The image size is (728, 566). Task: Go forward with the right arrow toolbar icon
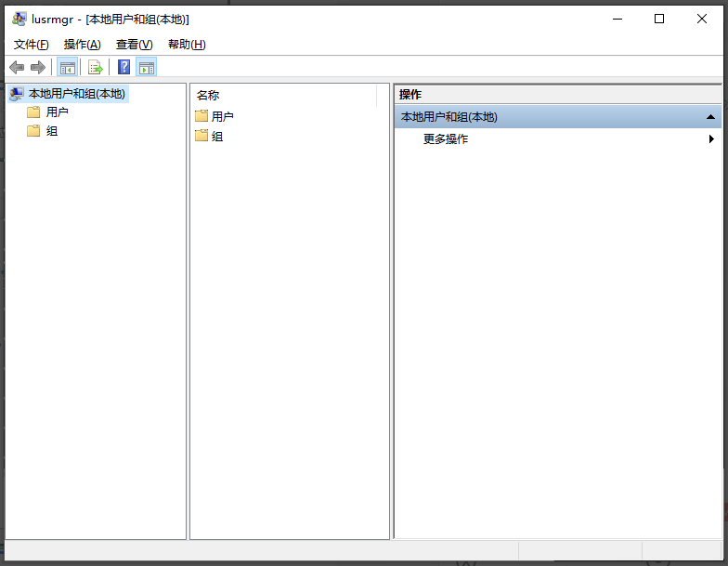tap(37, 68)
